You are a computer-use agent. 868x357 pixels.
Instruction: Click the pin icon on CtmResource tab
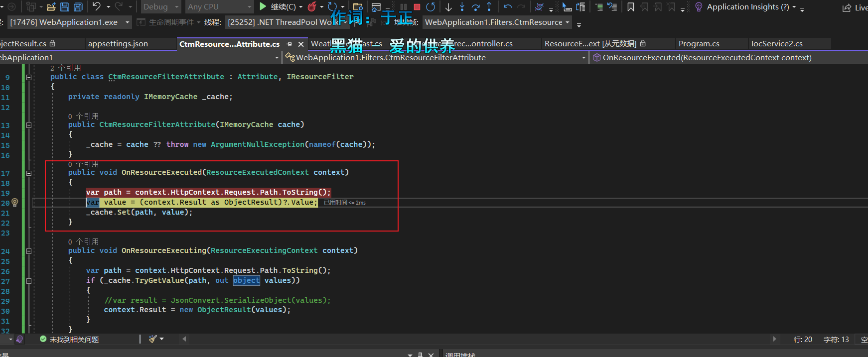tap(289, 44)
